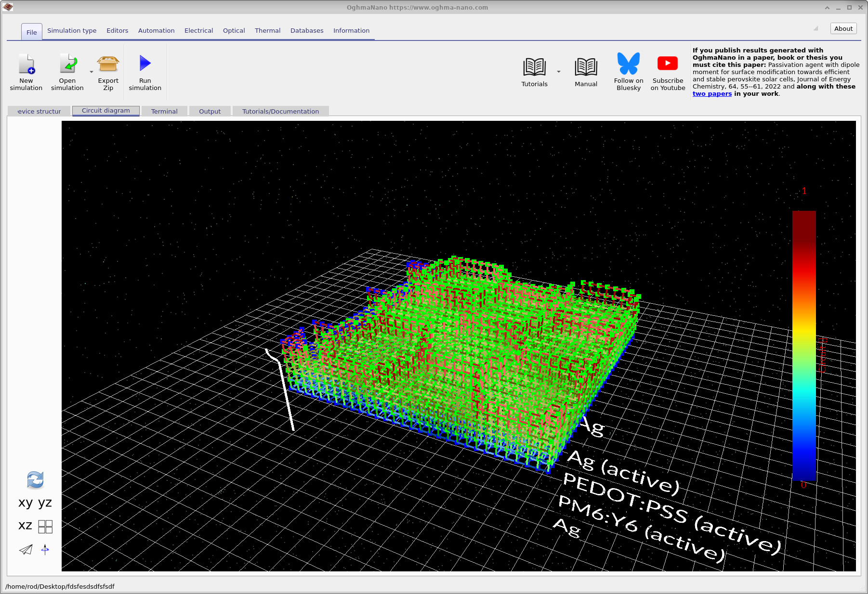Click the color scale gradient bar
Viewport: 868px width, 594px height.
(x=804, y=345)
